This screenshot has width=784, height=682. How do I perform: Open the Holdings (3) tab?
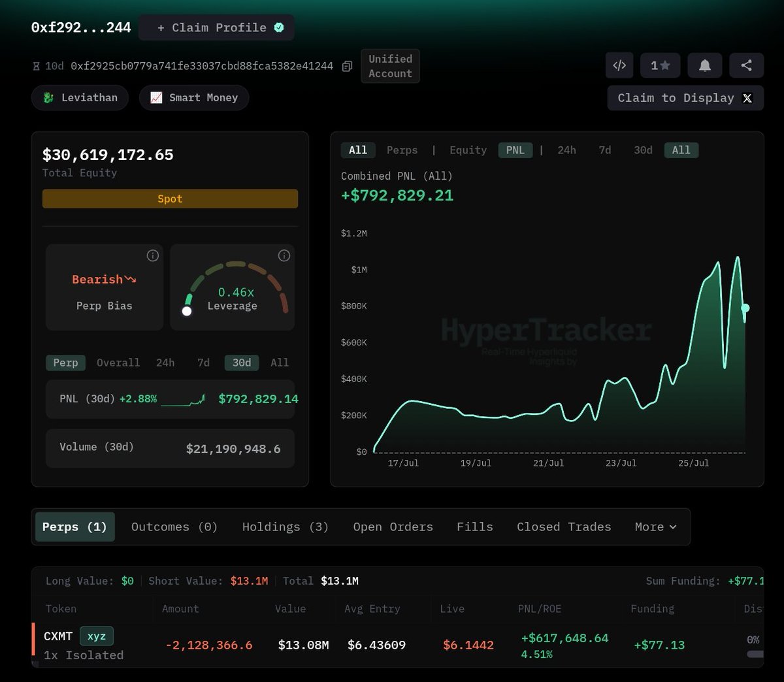coord(286,527)
